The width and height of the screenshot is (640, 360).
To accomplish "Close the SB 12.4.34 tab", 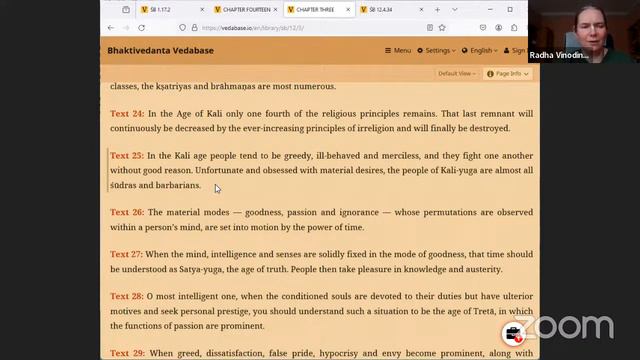I will coord(421,9).
